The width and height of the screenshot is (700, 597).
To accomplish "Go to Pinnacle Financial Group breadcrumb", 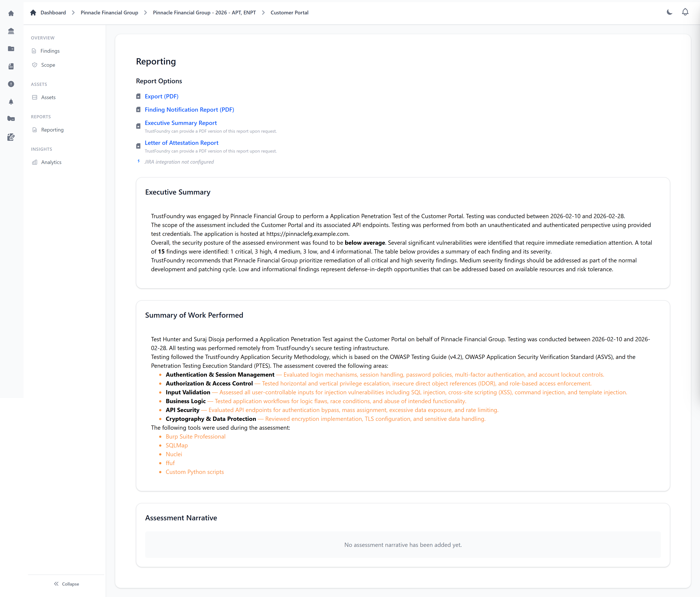I will (x=109, y=13).
